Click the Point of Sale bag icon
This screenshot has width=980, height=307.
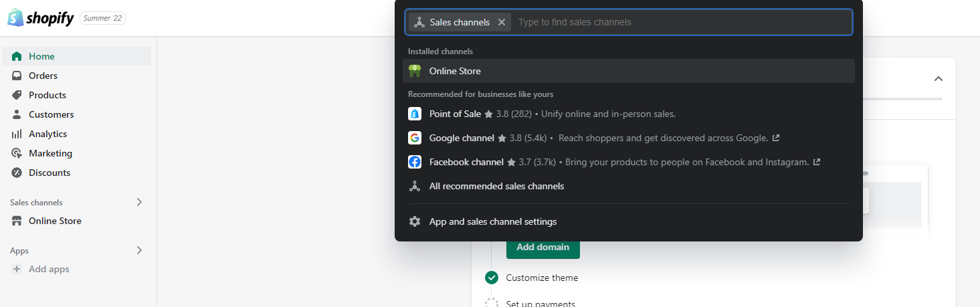415,114
